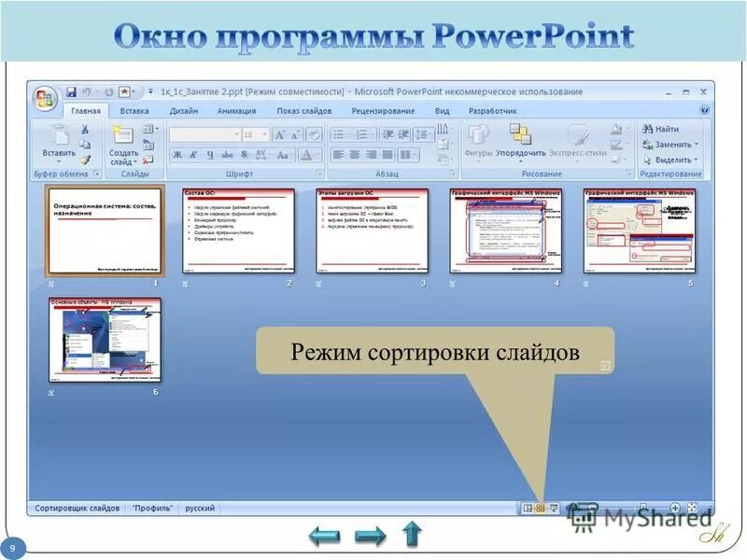747x560 pixels.
Task: Switch to the Вид tab
Action: tap(442, 110)
